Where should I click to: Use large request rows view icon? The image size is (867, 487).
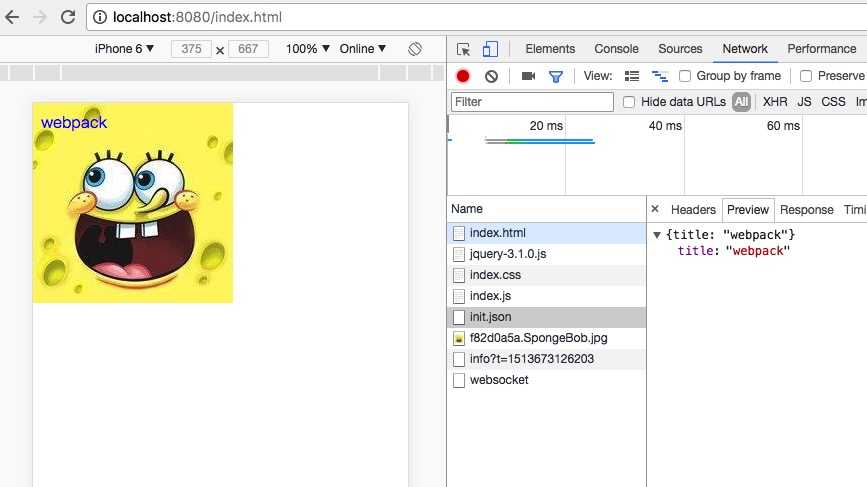[631, 76]
